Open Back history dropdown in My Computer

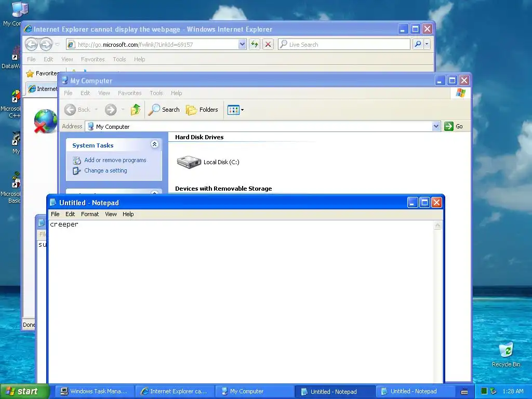point(96,110)
